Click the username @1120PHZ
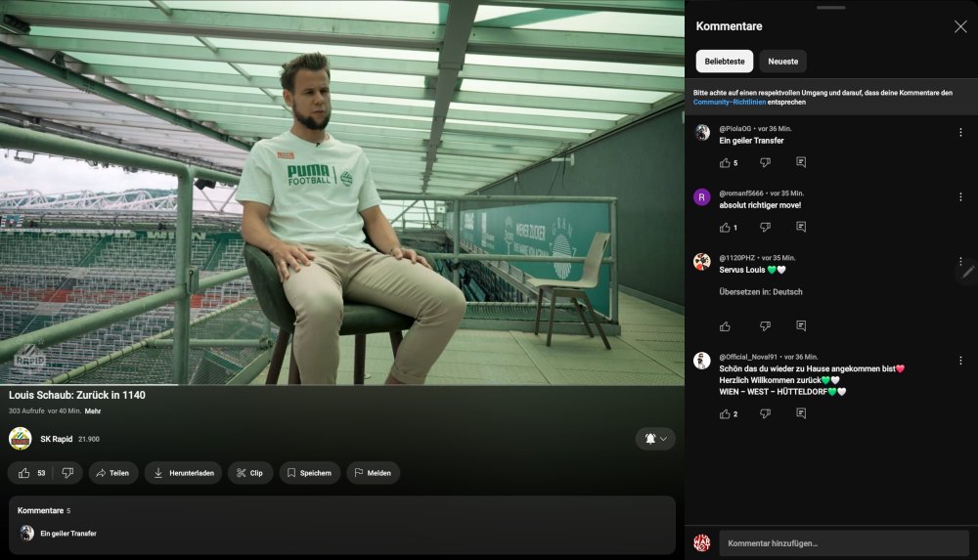The width and height of the screenshot is (978, 560). pyautogui.click(x=736, y=258)
